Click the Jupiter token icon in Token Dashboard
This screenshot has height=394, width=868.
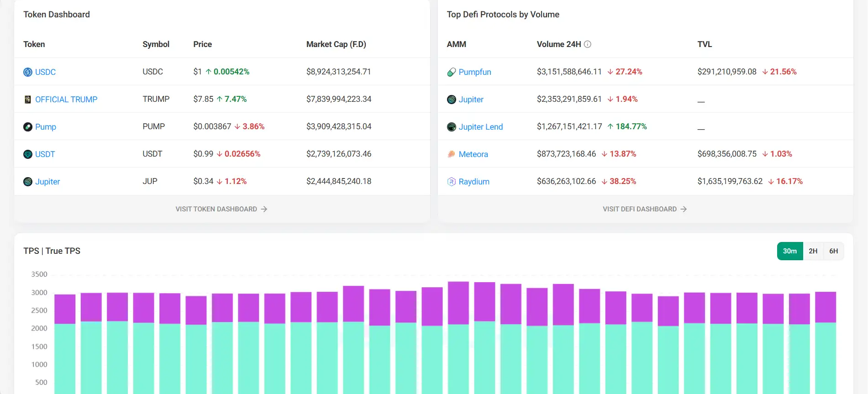(x=28, y=182)
